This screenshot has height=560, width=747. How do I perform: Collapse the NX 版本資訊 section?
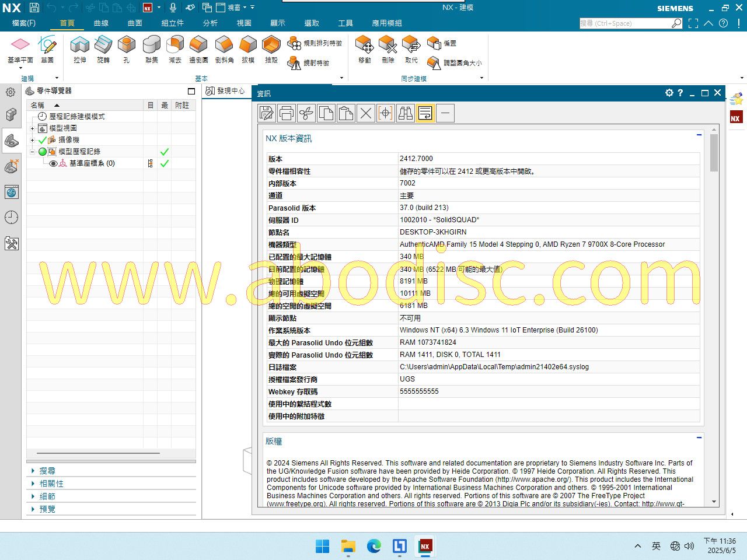(x=699, y=135)
